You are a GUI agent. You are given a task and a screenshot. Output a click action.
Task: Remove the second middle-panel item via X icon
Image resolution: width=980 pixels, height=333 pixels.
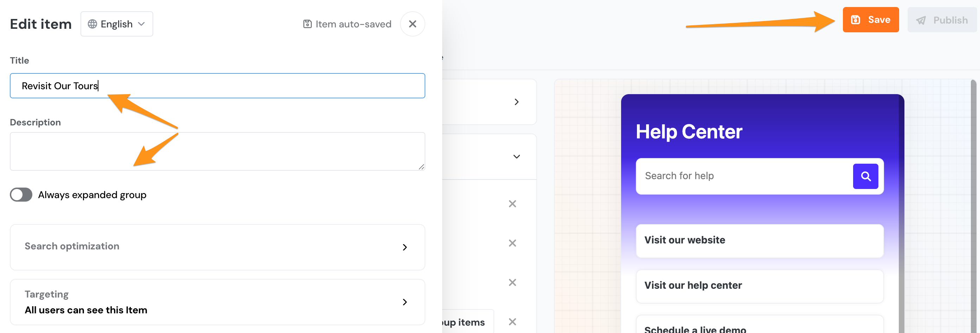coord(512,243)
